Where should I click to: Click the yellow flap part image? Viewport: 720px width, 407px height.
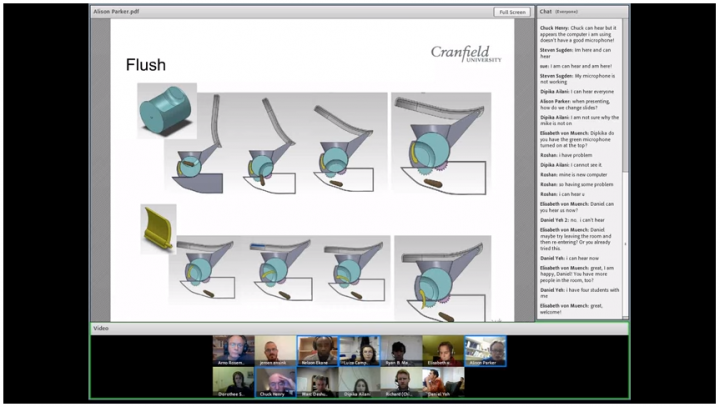click(159, 228)
